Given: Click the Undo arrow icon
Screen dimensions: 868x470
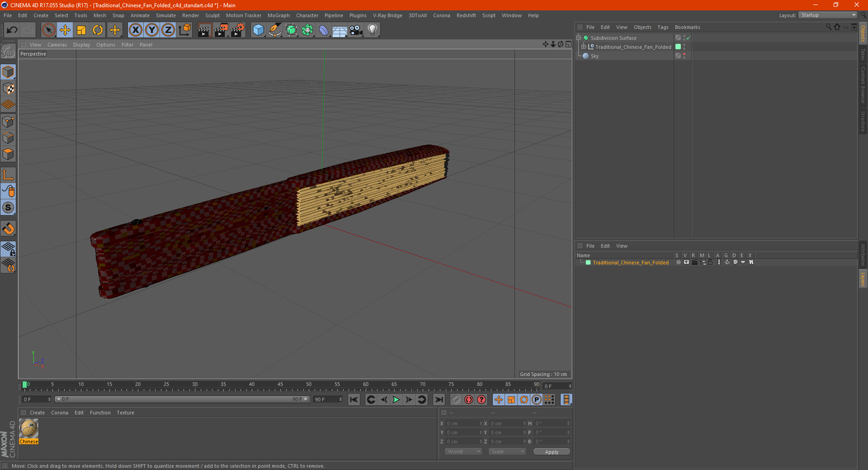Looking at the screenshot, I should (12, 30).
